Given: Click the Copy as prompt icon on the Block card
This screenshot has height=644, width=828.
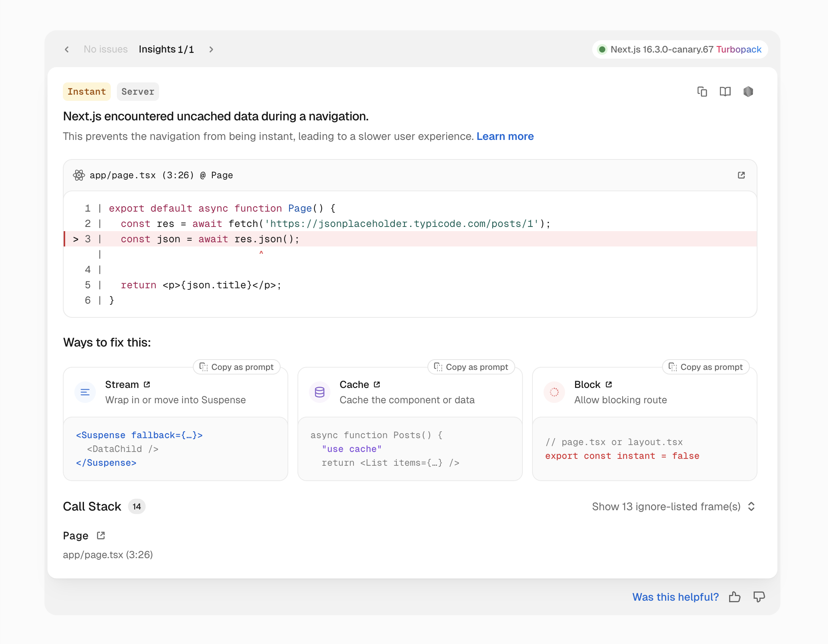Looking at the screenshot, I should click(673, 367).
